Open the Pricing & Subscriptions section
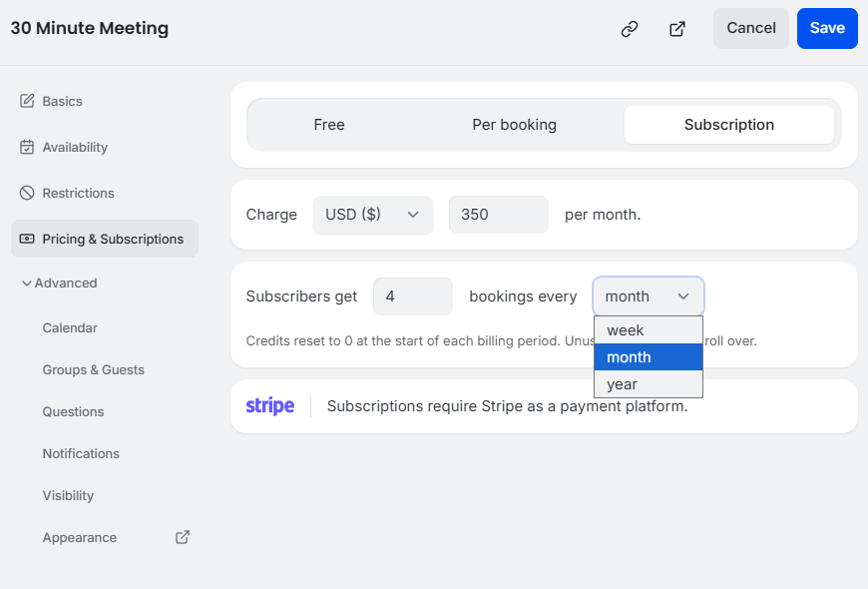 click(x=105, y=239)
